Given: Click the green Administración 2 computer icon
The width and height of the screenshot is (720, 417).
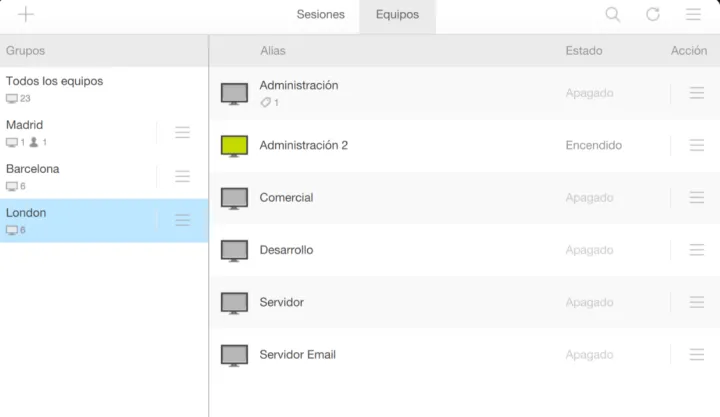Looking at the screenshot, I should tap(234, 146).
